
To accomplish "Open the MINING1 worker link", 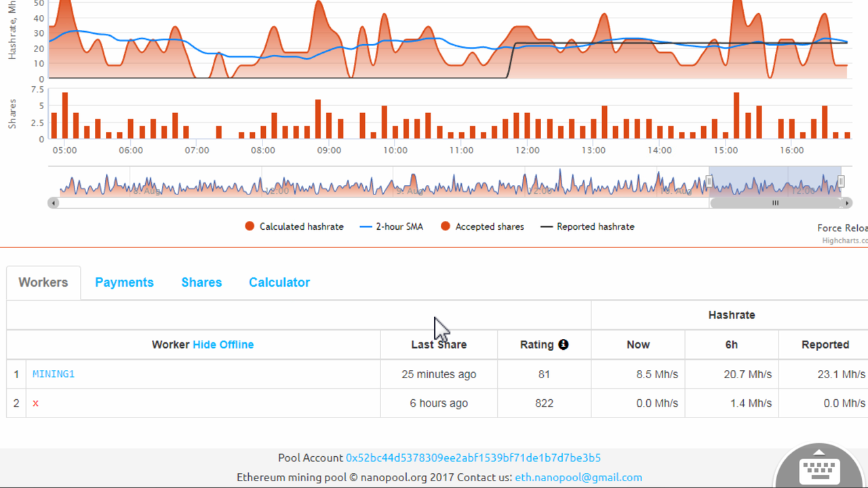I will pos(54,374).
